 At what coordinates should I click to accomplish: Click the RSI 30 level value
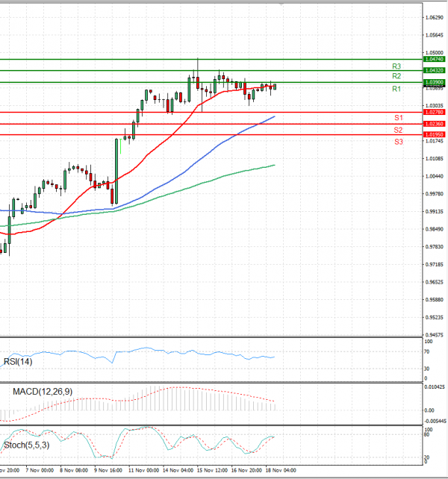coord(427,369)
